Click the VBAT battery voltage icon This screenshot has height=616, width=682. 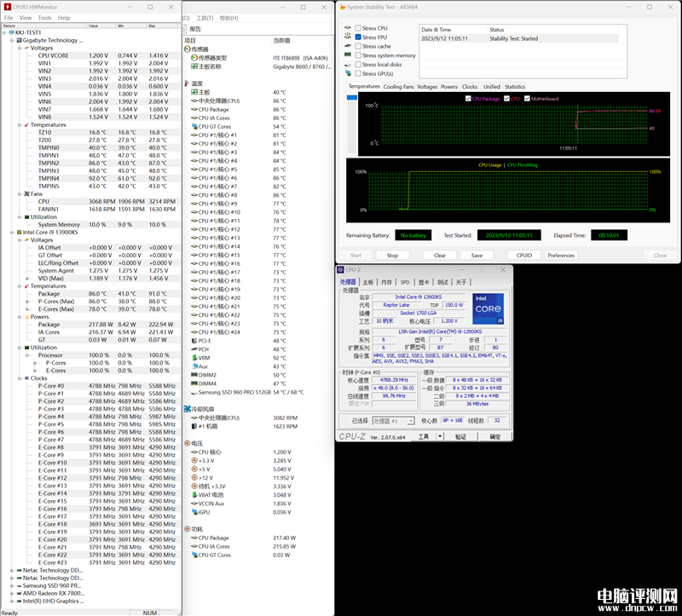coord(194,495)
